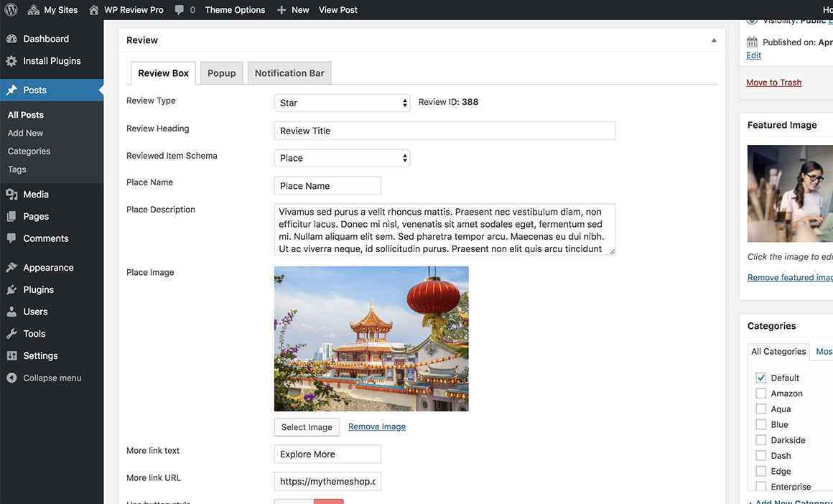This screenshot has width=833, height=504.
Task: Open Tools wrench icon
Action: (x=11, y=334)
